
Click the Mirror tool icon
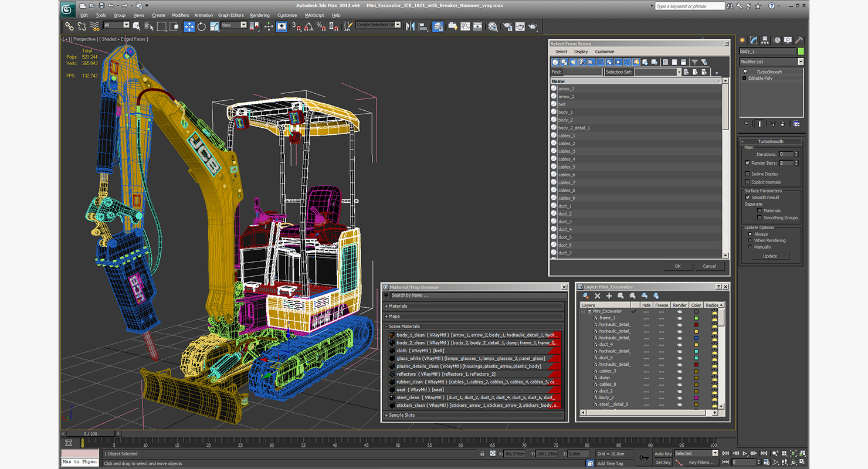411,26
